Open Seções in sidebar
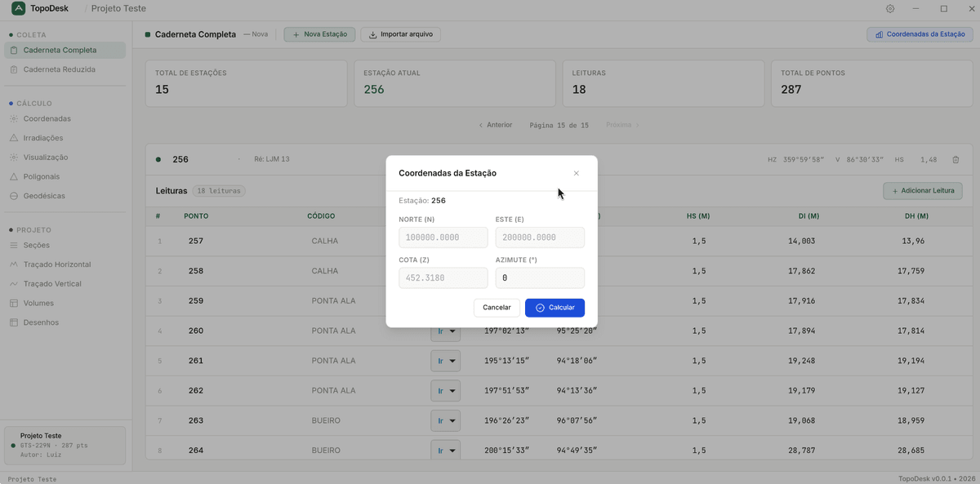The height and width of the screenshot is (484, 980). click(x=65, y=245)
